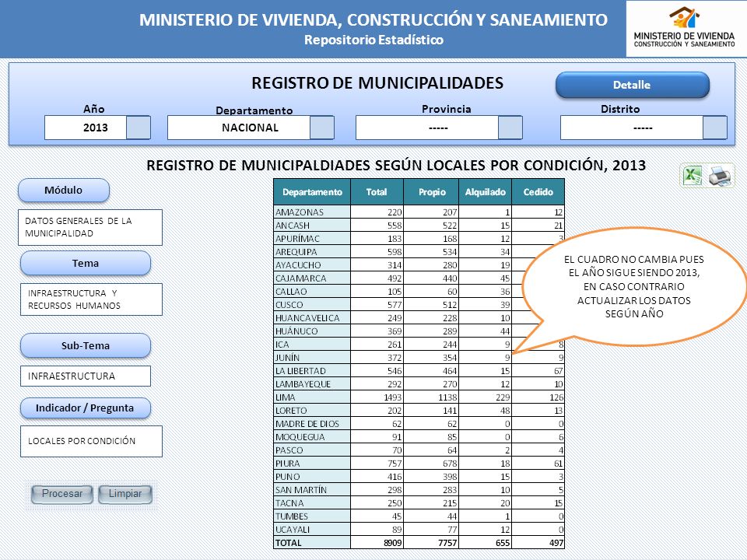
Task: Select the MADRE DE DIOS row label
Action: click(x=312, y=424)
